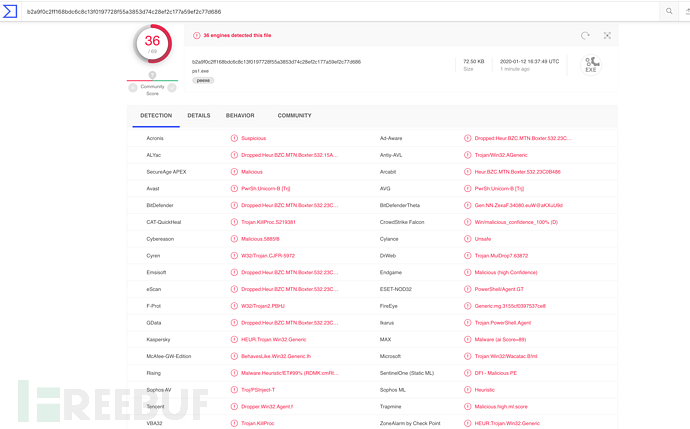Click Sophos AV Troj/PSInject-T result
Viewport: 690px width, 429px height.
coord(258,390)
